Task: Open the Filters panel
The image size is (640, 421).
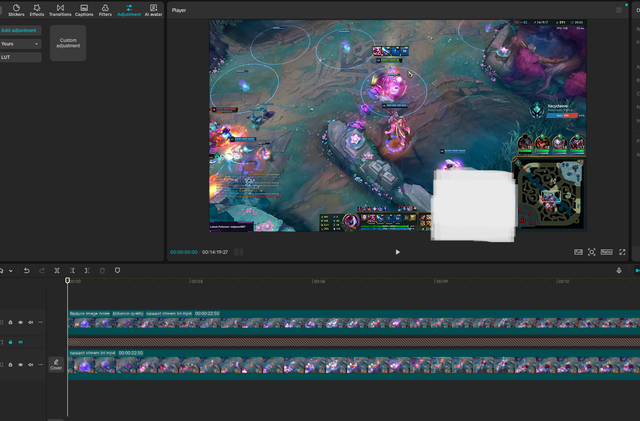Action: (105, 10)
